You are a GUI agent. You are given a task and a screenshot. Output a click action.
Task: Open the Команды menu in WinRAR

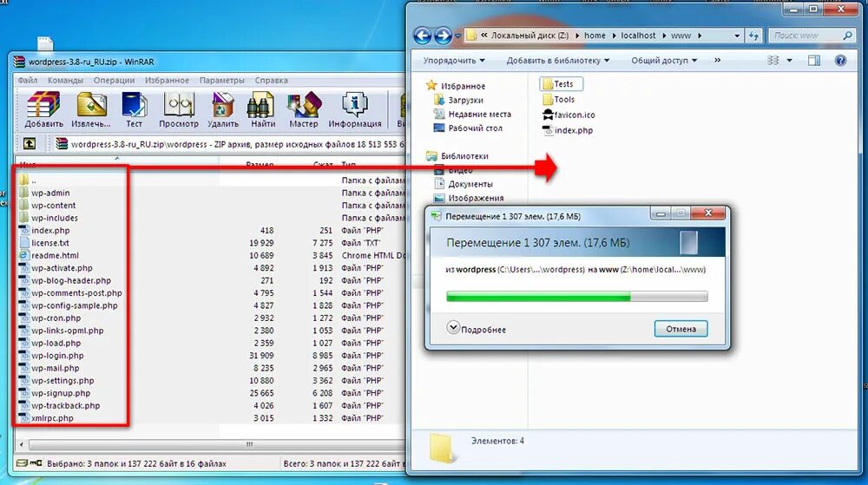click(x=65, y=80)
